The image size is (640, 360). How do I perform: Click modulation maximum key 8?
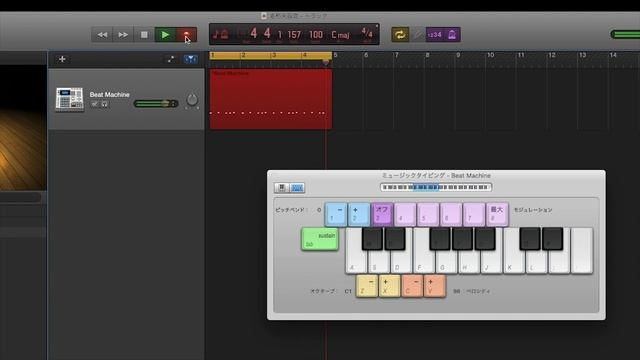[497, 214]
